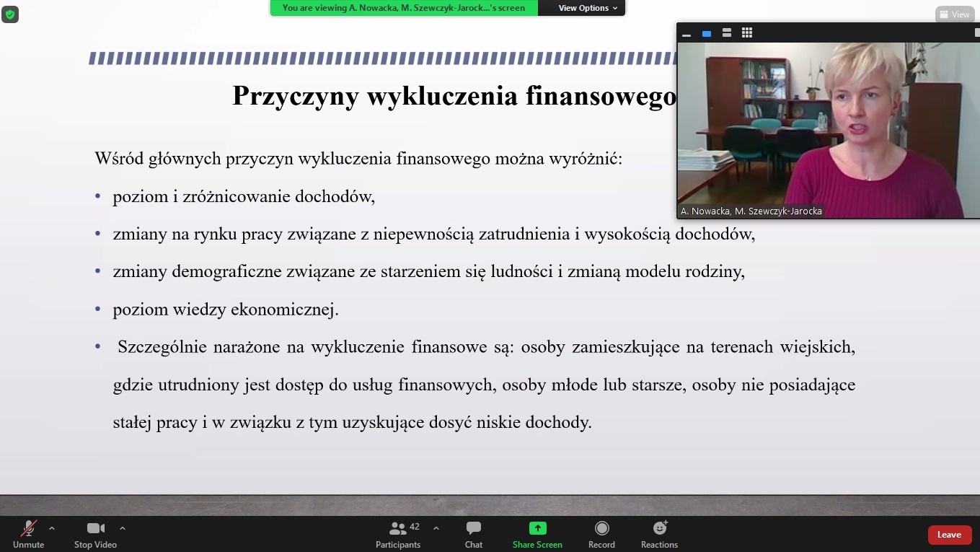Click the Stop Video camera icon
Image resolution: width=980 pixels, height=552 pixels.
[95, 528]
